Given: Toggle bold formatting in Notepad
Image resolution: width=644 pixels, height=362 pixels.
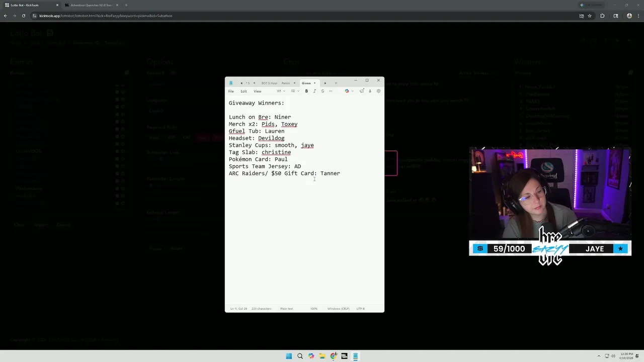Looking at the screenshot, I should tap(306, 91).
